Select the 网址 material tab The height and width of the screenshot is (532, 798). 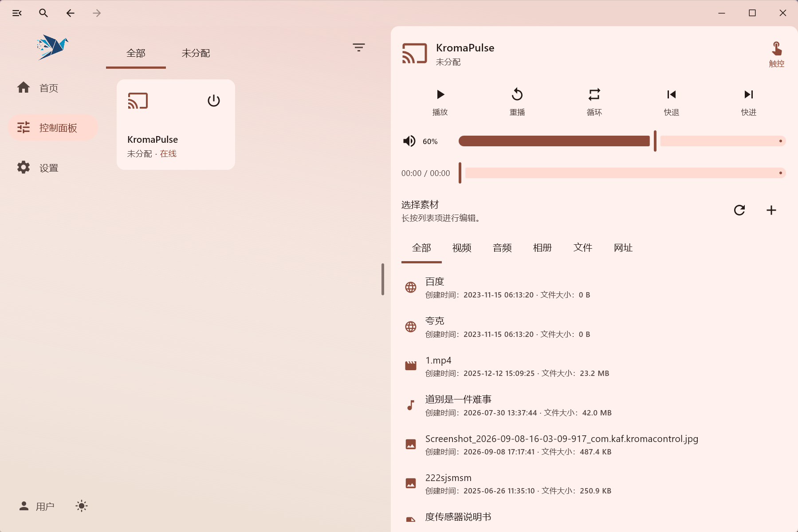pyautogui.click(x=623, y=248)
